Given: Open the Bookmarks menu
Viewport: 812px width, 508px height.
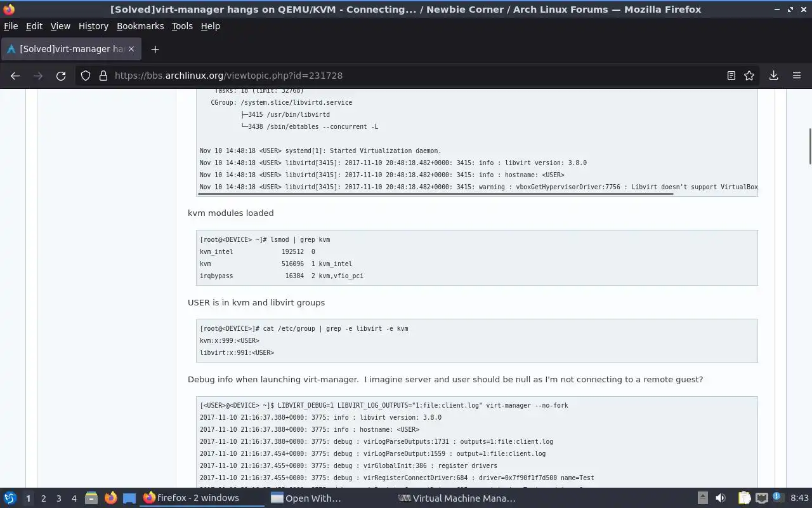Looking at the screenshot, I should [140, 26].
